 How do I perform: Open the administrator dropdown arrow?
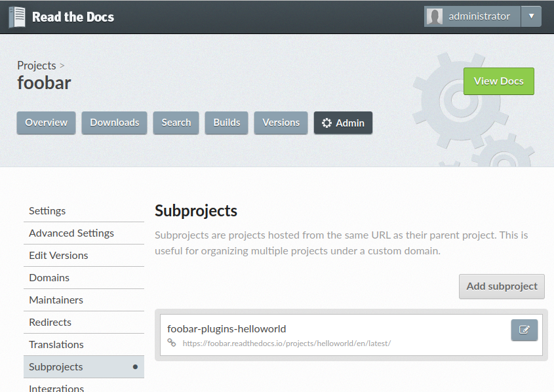coord(531,16)
